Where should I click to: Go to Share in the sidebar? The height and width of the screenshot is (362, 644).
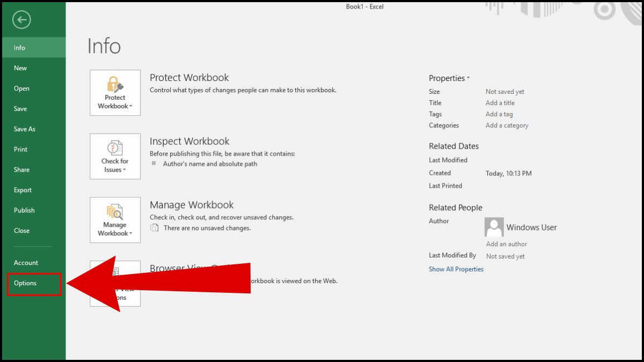click(34, 170)
